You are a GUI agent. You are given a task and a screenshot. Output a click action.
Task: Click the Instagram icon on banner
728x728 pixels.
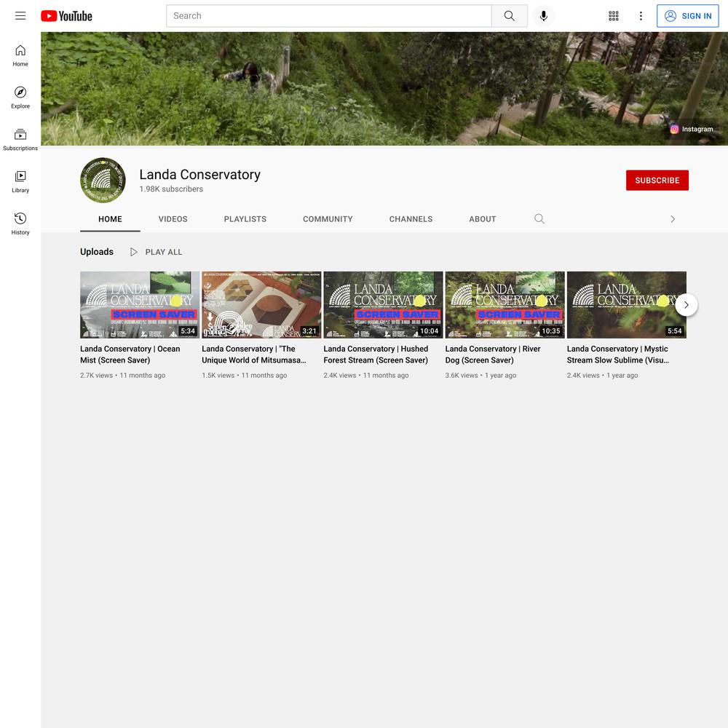click(x=674, y=129)
